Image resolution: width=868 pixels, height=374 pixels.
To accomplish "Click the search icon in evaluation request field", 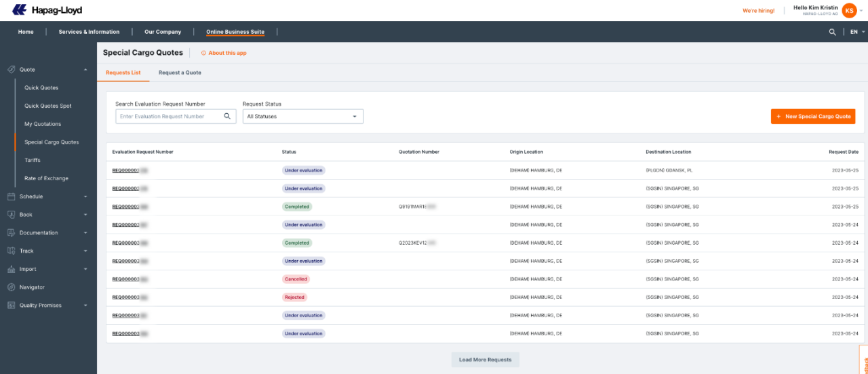I will point(229,117).
